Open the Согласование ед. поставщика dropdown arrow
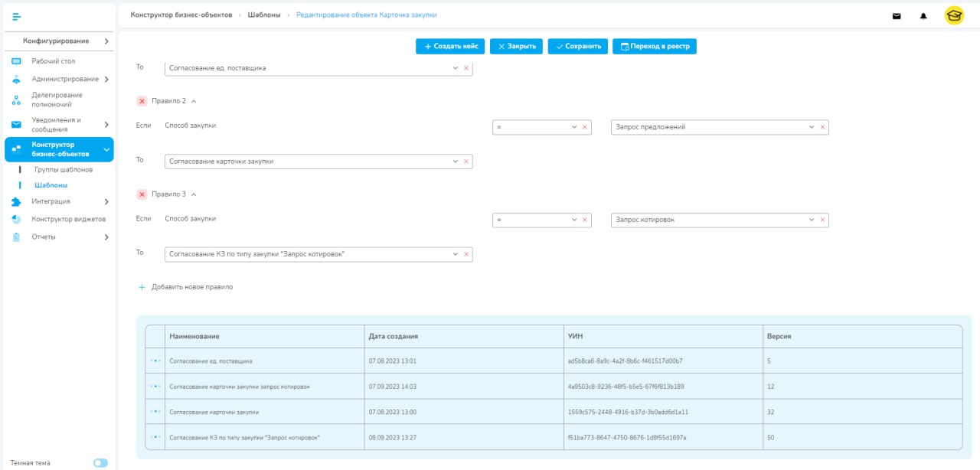Image resolution: width=980 pixels, height=470 pixels. (x=456, y=68)
